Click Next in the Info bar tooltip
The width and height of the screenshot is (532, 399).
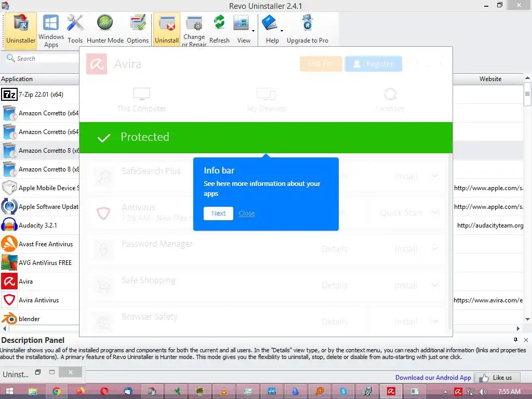(x=218, y=213)
